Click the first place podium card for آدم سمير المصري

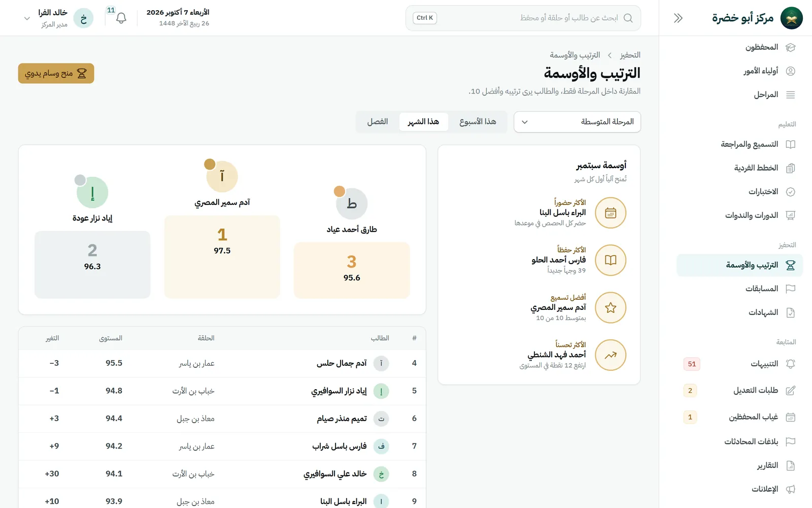[x=222, y=257]
